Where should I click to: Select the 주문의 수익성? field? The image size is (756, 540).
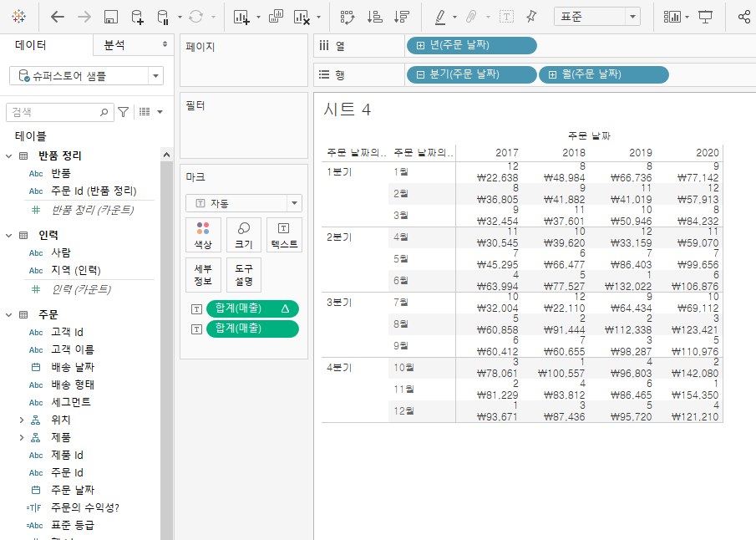tap(85, 507)
